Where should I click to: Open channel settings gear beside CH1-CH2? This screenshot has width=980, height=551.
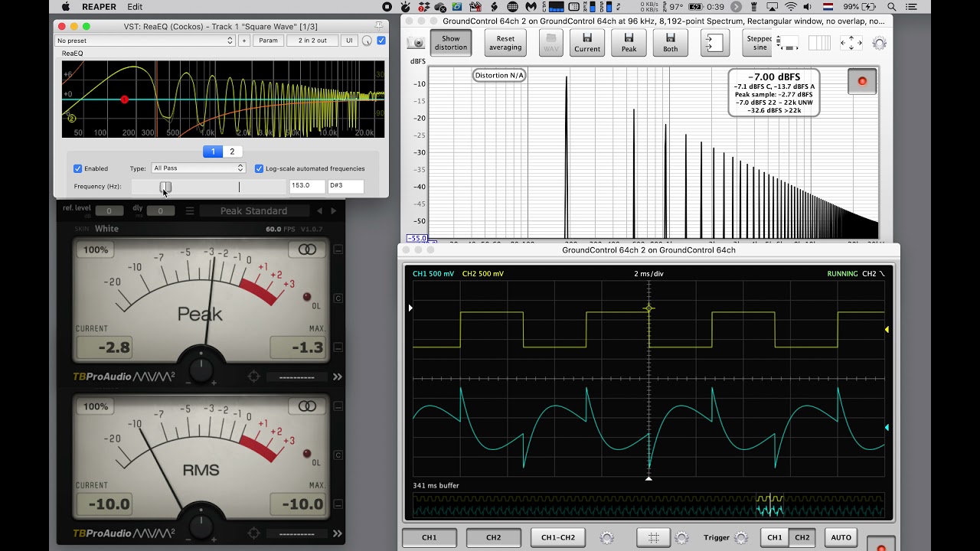pyautogui.click(x=606, y=537)
